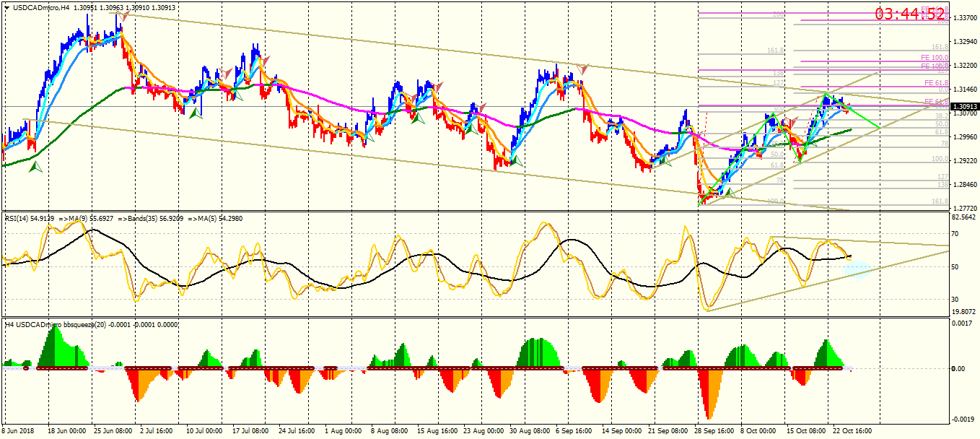
Task: Click the 2 Jul 16:00 date label
Action: [x=155, y=431]
